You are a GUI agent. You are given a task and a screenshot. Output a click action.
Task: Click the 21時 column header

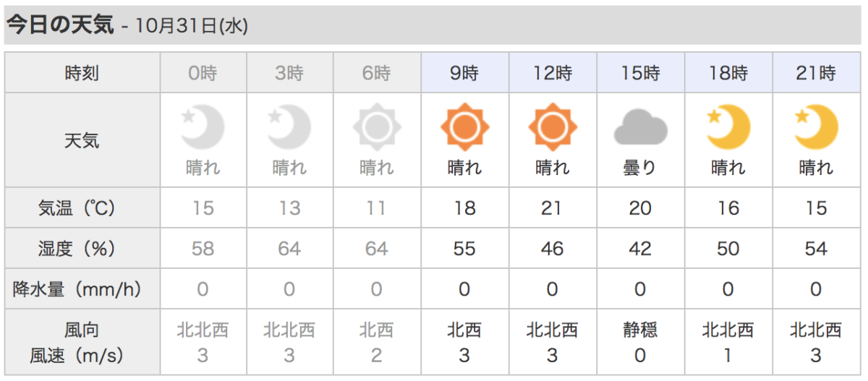tap(816, 73)
